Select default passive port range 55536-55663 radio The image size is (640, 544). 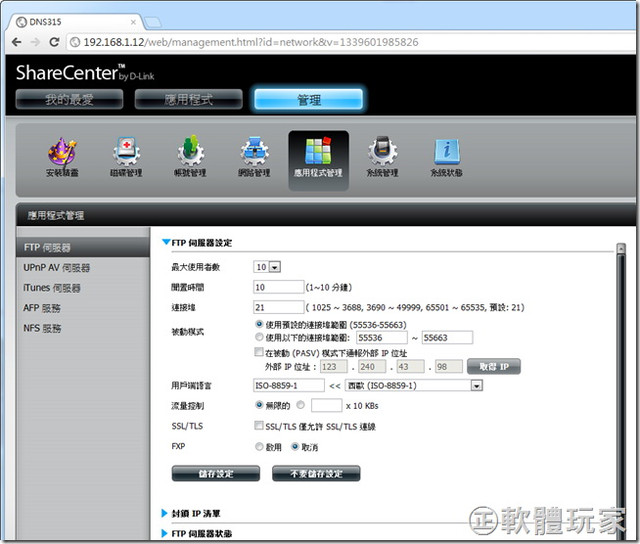tap(259, 324)
